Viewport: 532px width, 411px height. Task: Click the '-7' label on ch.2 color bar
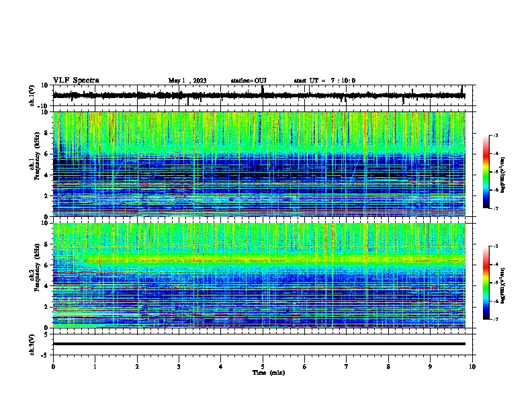point(495,319)
